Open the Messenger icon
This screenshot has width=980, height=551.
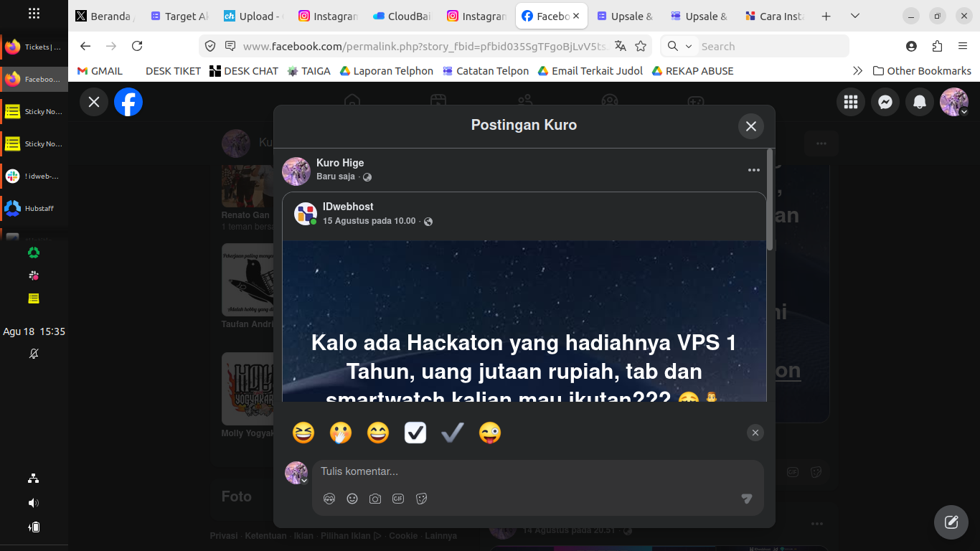click(x=885, y=103)
